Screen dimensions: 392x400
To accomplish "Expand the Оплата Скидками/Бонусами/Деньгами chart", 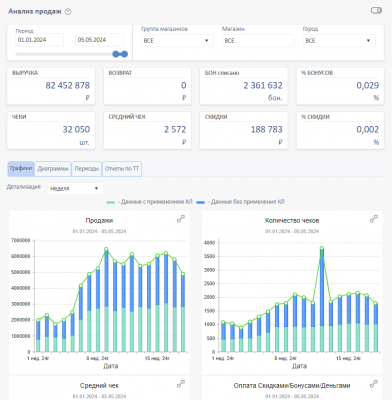I will click(x=374, y=384).
